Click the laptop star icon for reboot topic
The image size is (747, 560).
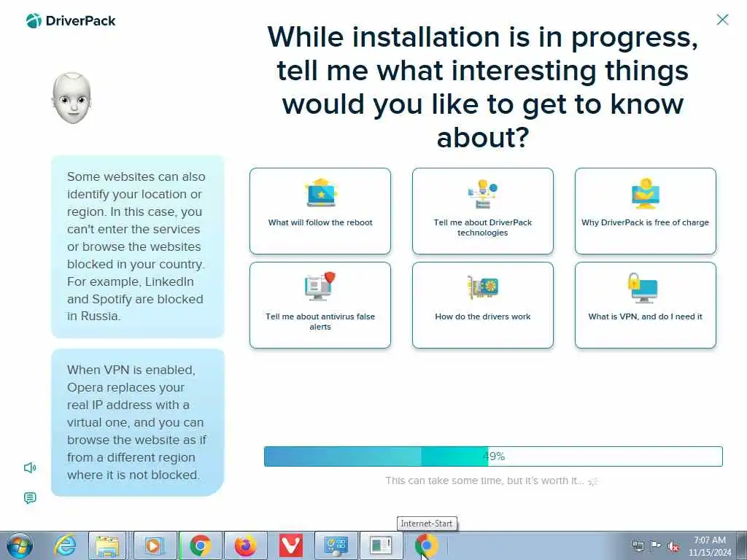[x=321, y=192]
